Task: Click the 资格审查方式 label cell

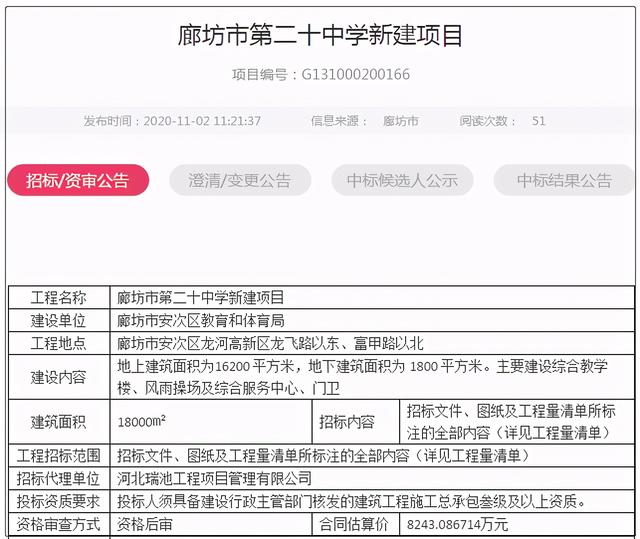Action: pos(59,524)
